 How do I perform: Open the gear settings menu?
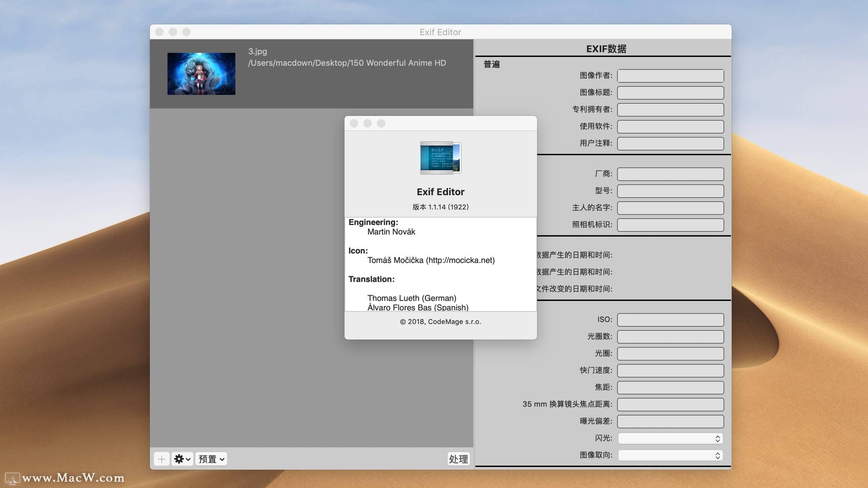[182, 459]
